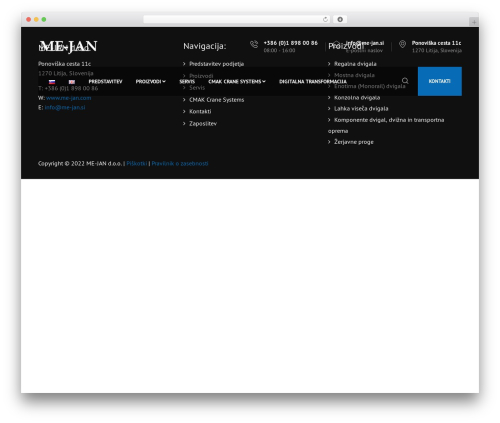500x423 pixels.
Task: Open Servis footer navigation link
Action: click(x=197, y=88)
